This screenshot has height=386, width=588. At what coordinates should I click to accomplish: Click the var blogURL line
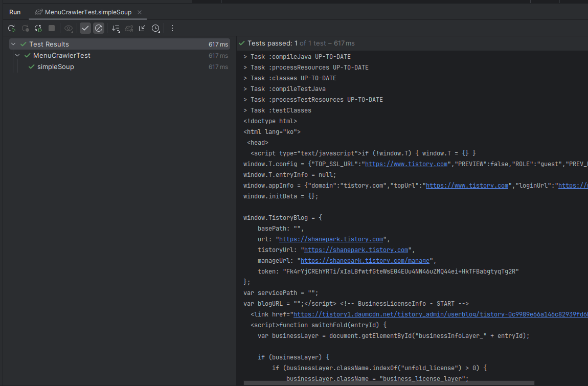point(356,304)
